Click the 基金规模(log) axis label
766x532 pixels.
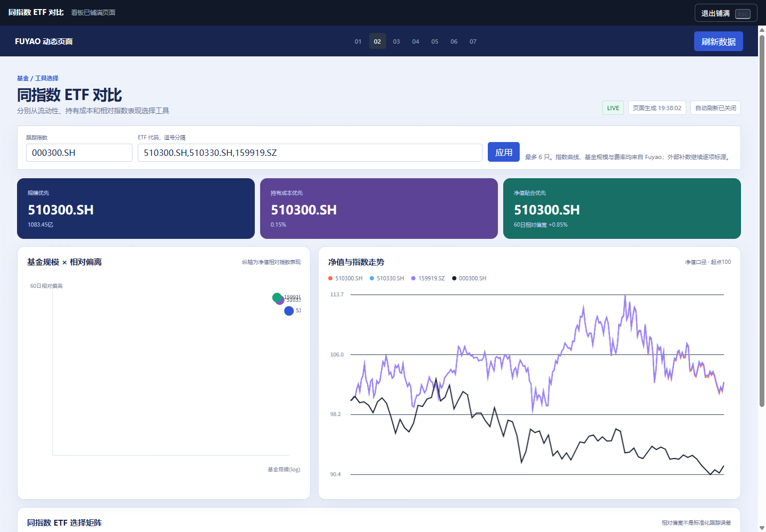284,469
